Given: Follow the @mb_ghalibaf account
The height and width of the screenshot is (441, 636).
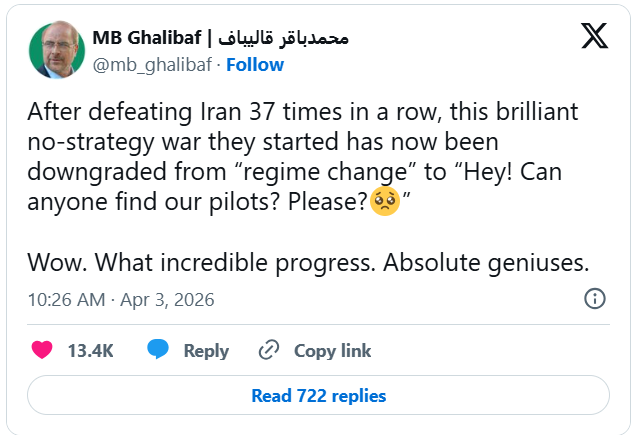Looking at the screenshot, I should 254,65.
